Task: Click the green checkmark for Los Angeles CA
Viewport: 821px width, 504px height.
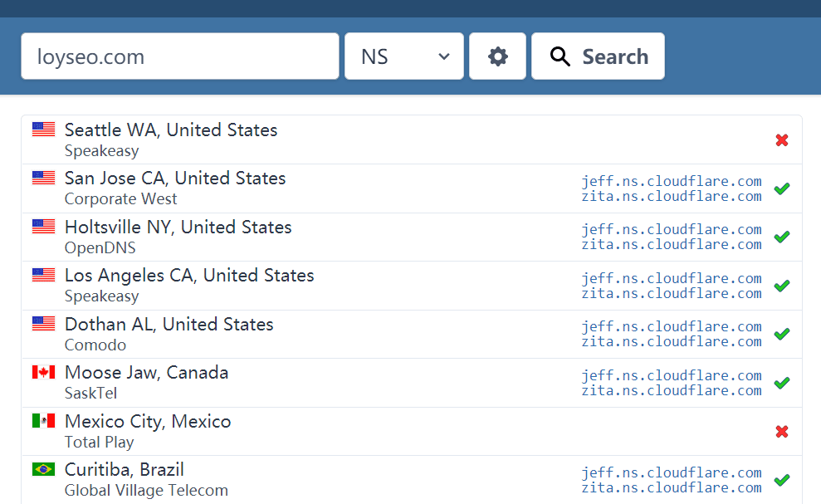Action: (x=781, y=286)
